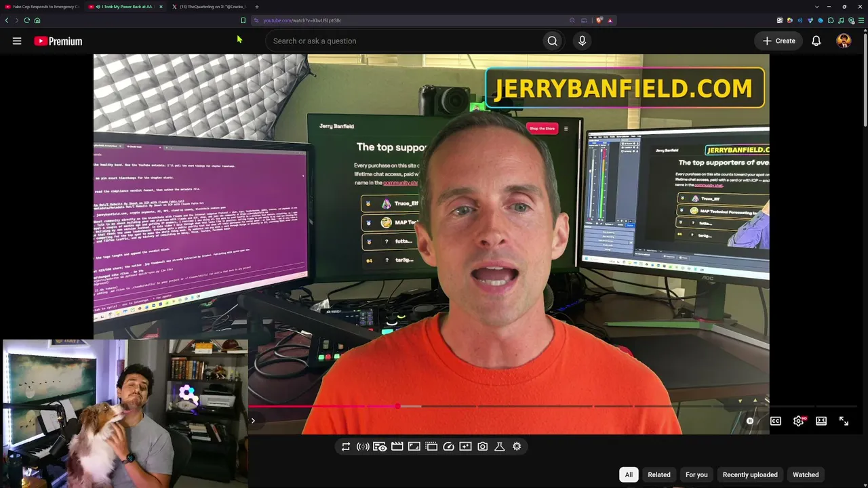Take a video screenshot with camera icon
The width and height of the screenshot is (868, 488).
(482, 446)
